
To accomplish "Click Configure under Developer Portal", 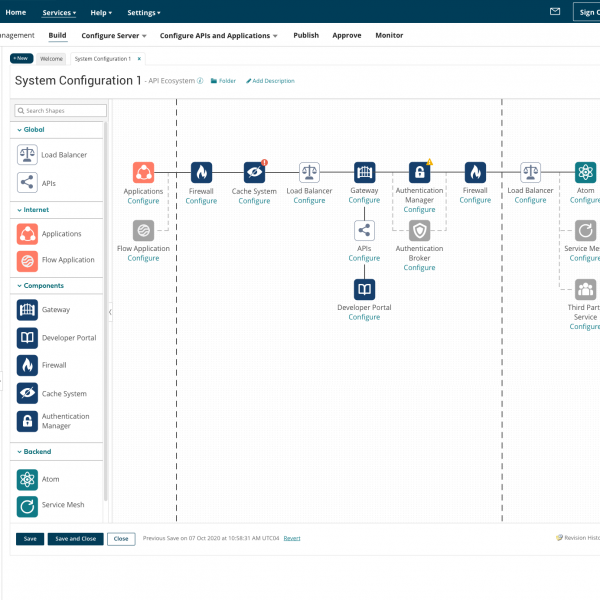I will [364, 317].
